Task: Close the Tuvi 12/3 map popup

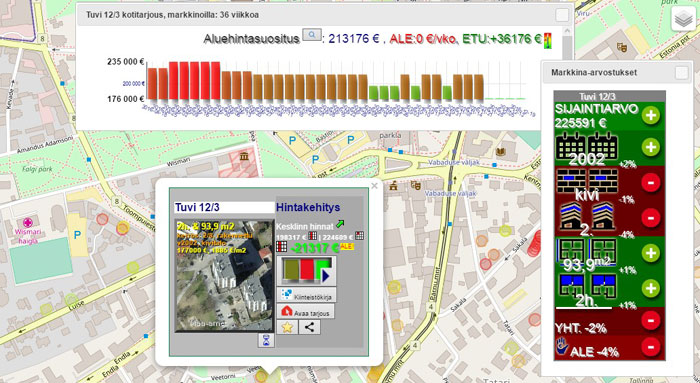Action: (x=375, y=186)
